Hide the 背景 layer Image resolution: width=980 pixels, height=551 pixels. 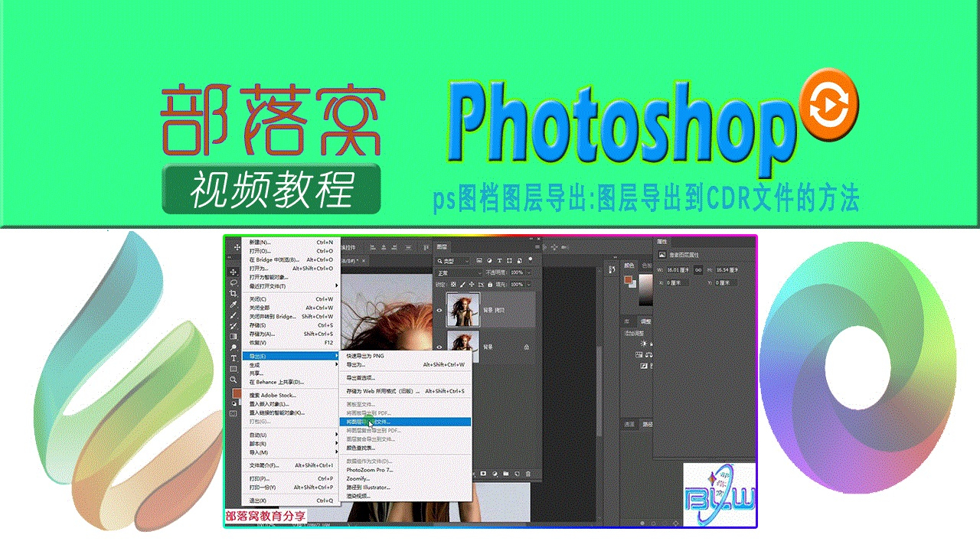tap(439, 347)
